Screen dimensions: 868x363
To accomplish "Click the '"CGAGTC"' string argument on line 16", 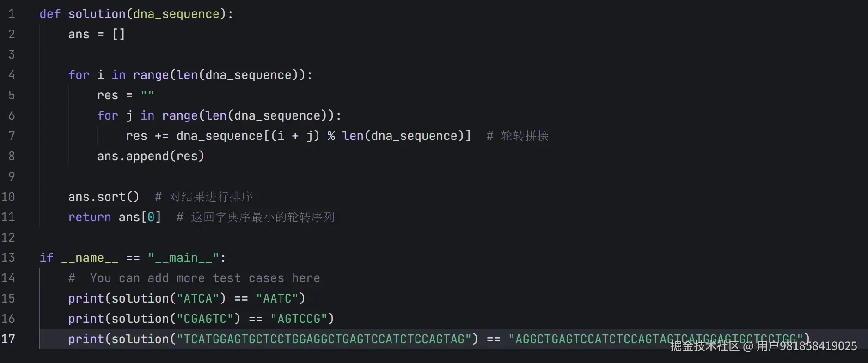I will tap(205, 319).
